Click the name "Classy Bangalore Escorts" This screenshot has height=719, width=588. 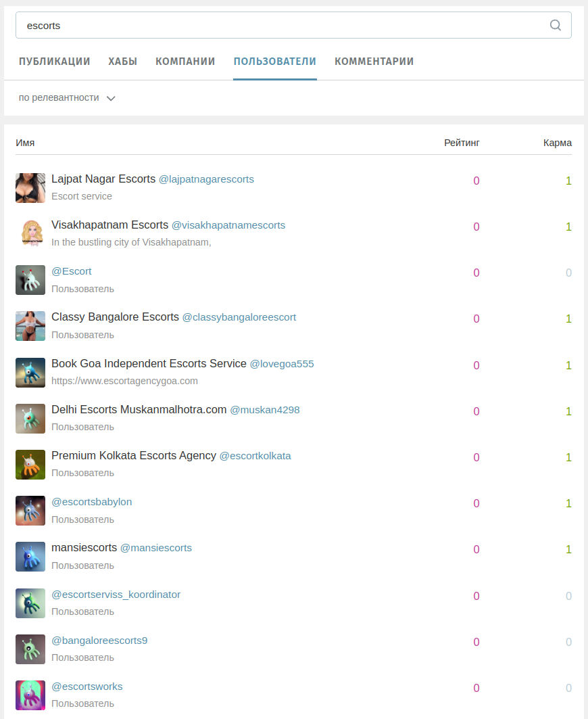tap(115, 317)
